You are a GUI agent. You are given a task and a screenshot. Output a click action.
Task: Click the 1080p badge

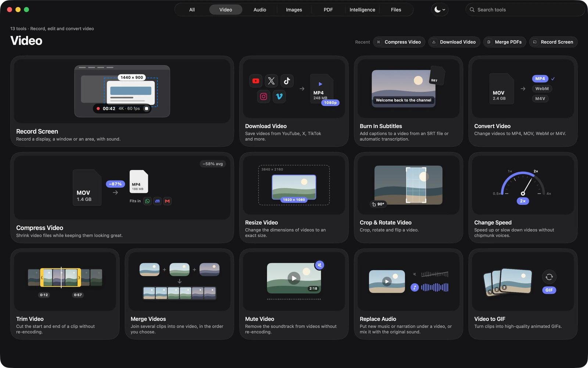click(330, 103)
